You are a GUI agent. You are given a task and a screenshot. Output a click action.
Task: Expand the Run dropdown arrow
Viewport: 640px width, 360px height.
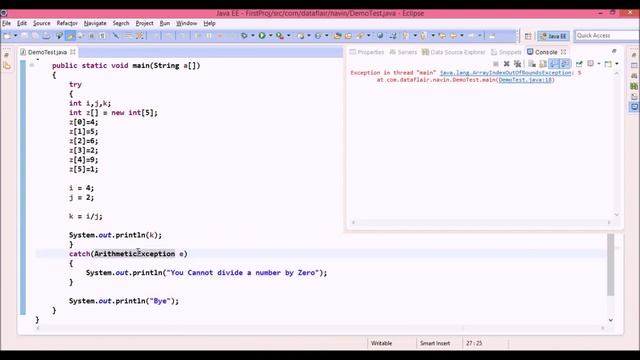pyautogui.click(x=271, y=36)
